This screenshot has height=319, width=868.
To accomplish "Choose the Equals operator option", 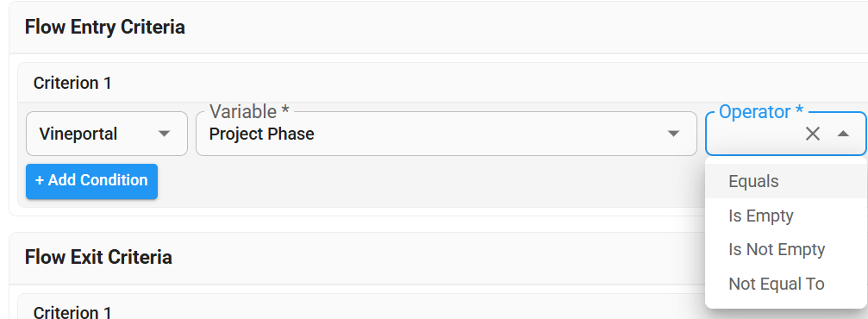I will point(785,182).
